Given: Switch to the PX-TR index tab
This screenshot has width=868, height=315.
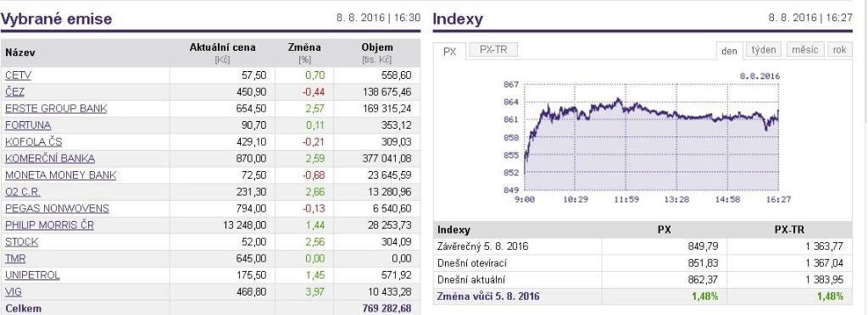Looking at the screenshot, I should click(493, 50).
